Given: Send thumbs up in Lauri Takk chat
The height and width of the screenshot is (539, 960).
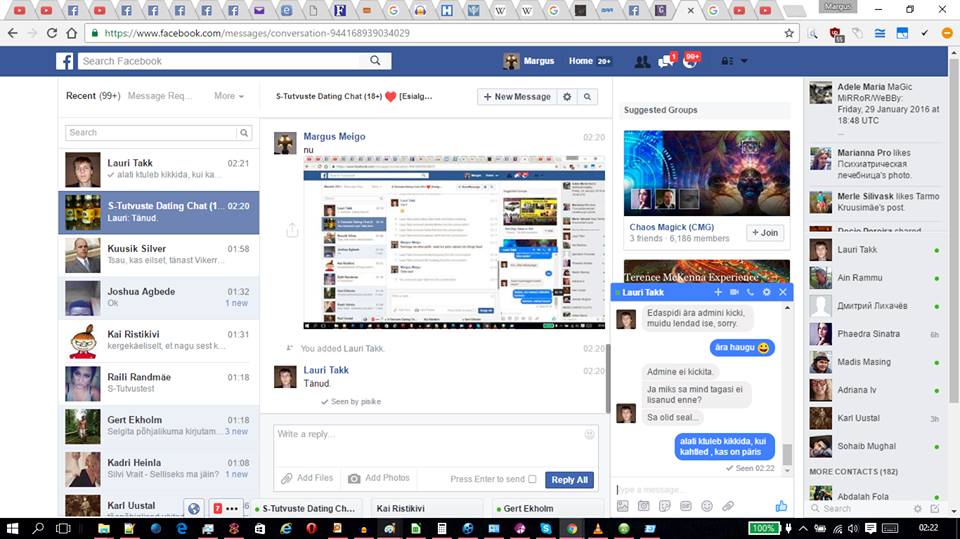Looking at the screenshot, I should pyautogui.click(x=781, y=506).
